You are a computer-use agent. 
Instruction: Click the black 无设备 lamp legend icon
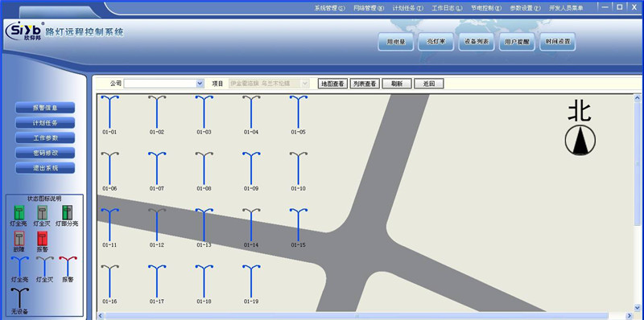[x=19, y=297]
